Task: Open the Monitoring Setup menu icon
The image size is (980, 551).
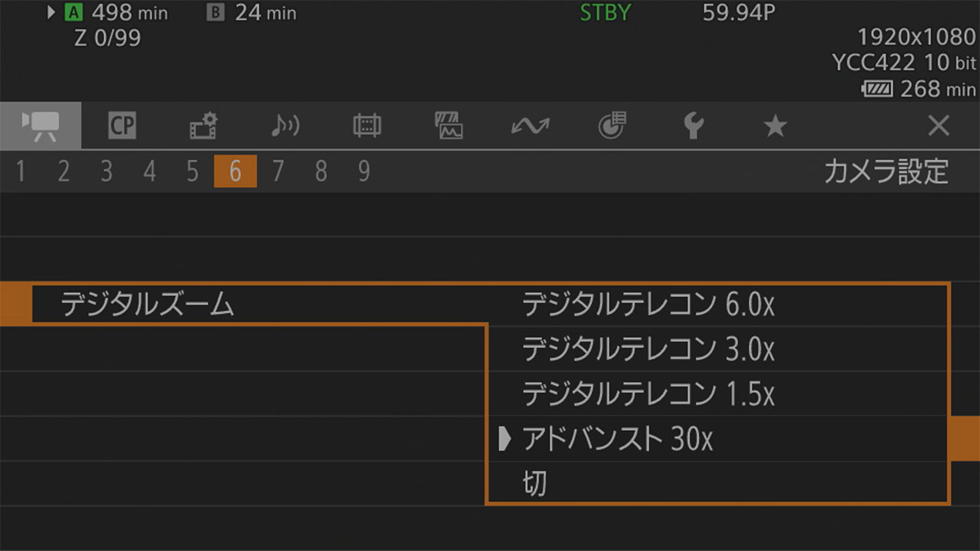Action: (367, 126)
